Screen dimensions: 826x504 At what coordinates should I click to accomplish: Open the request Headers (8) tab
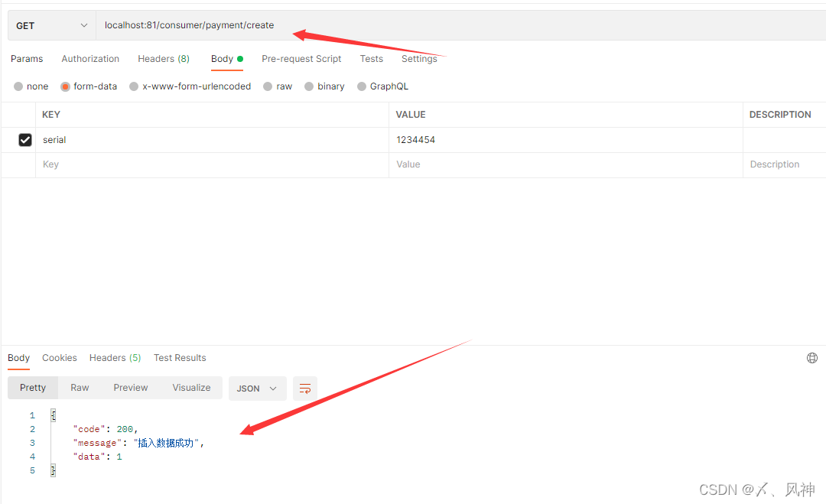(164, 58)
